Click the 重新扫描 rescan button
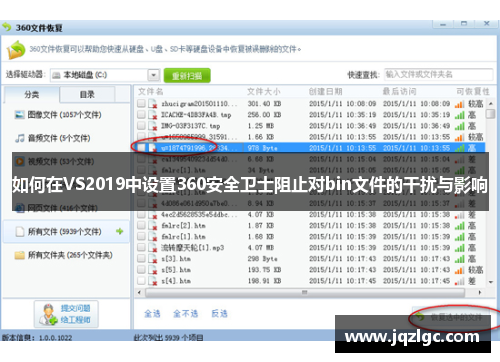Viewport: 500px width, 362px height. tap(187, 75)
